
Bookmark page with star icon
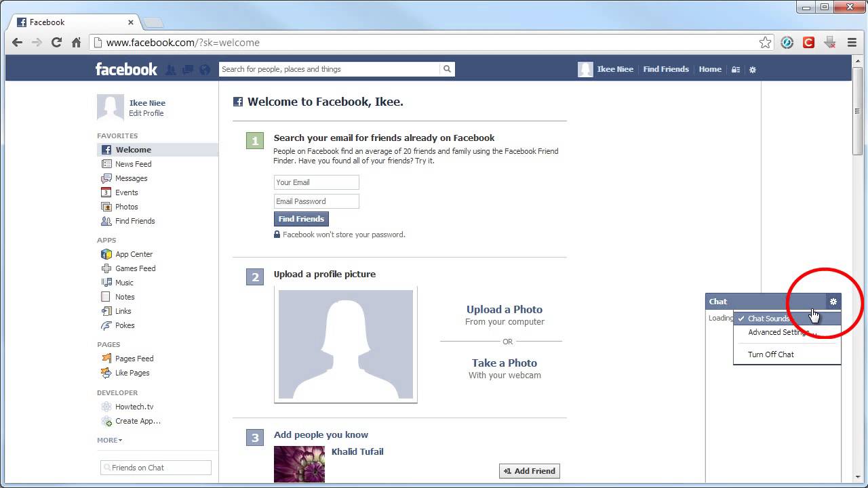pyautogui.click(x=765, y=43)
